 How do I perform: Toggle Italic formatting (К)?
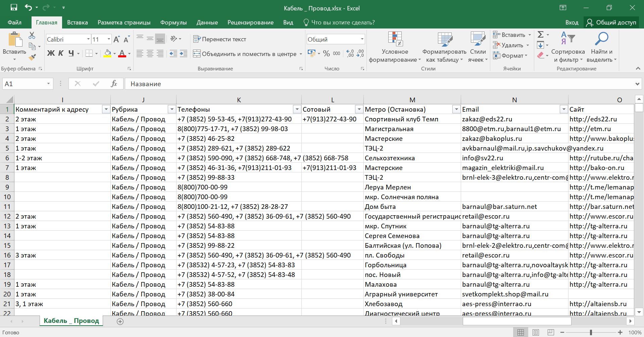(61, 53)
